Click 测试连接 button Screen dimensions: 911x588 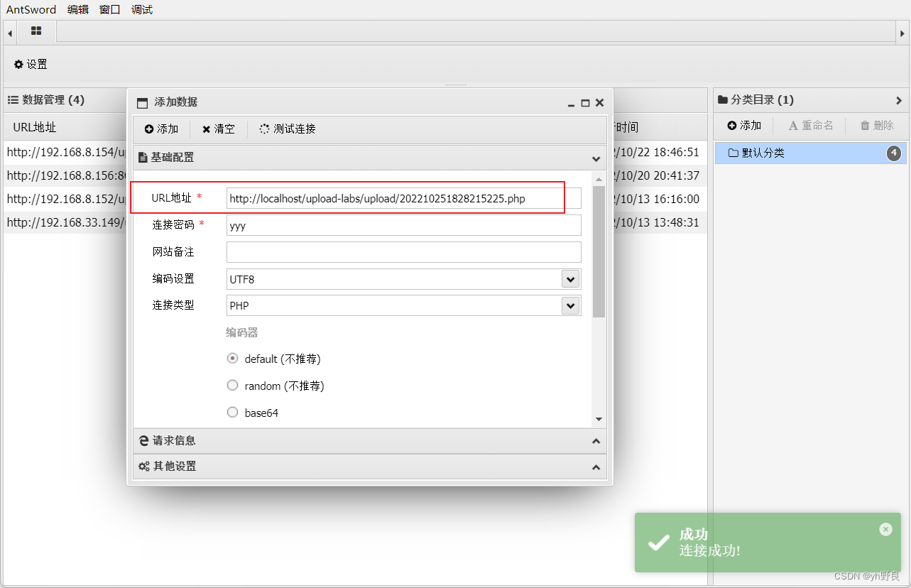tap(288, 129)
